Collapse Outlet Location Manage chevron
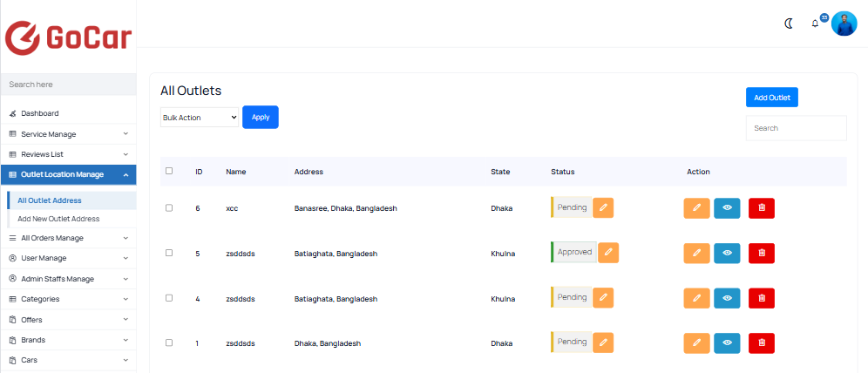The width and height of the screenshot is (868, 373). pos(125,175)
